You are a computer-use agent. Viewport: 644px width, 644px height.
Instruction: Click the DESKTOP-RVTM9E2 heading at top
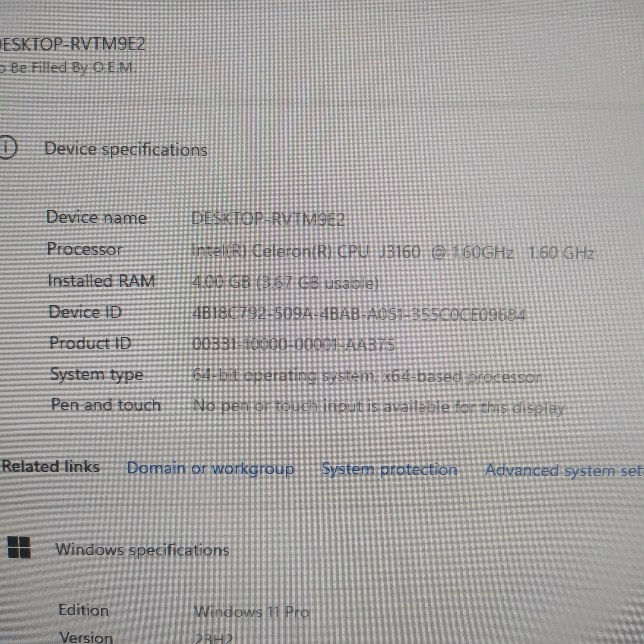(x=73, y=44)
